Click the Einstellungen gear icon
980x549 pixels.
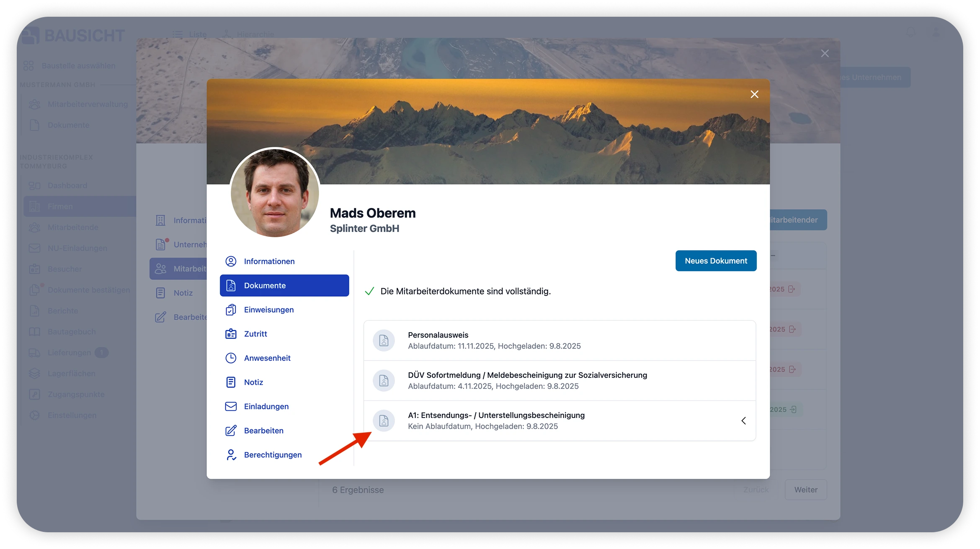(34, 416)
